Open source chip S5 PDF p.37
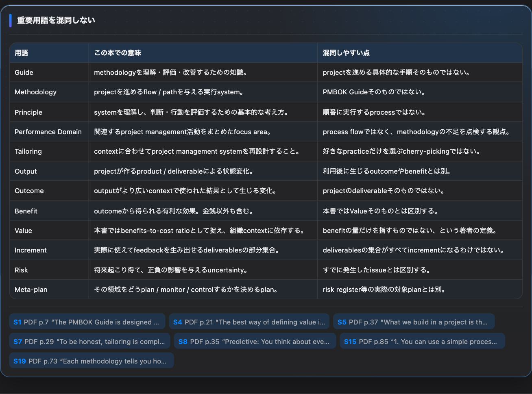The width and height of the screenshot is (532, 394). 414,322
